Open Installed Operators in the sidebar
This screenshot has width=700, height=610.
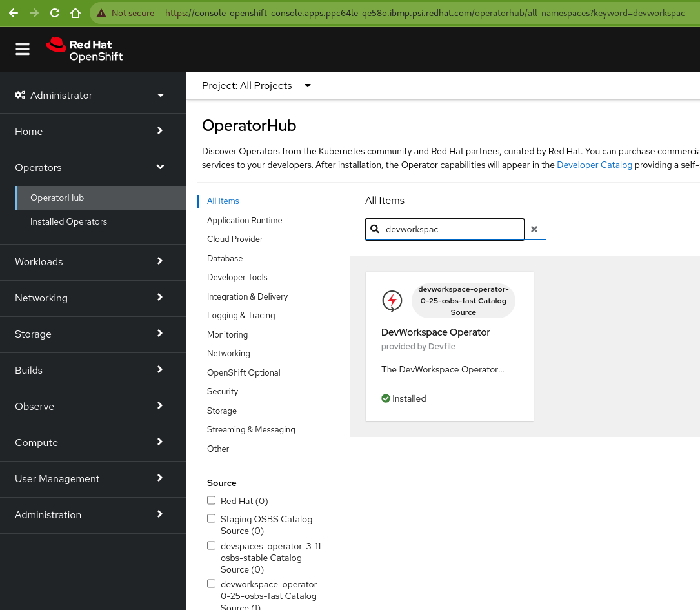click(x=68, y=221)
